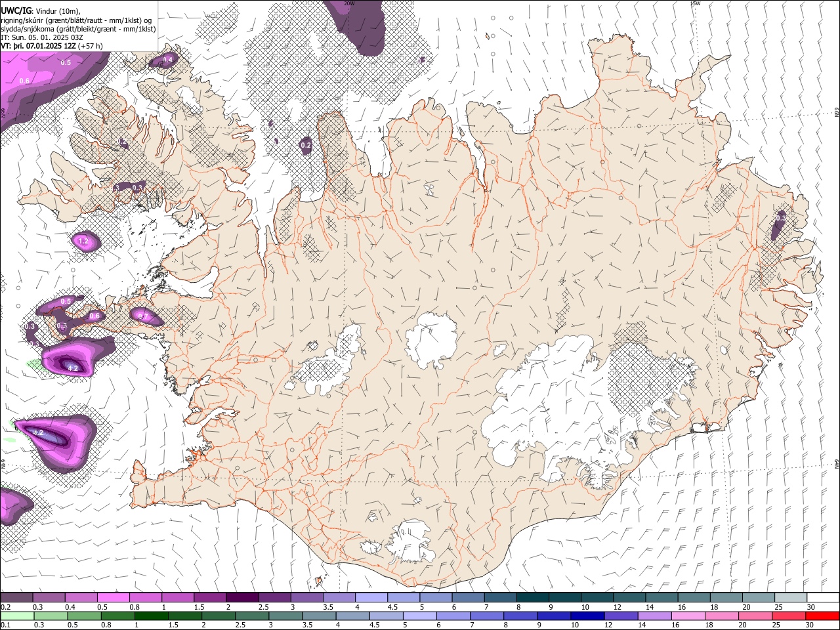Click the light lavender 4–4.5 swatch in purple row
The image size is (840, 630).
point(371,598)
